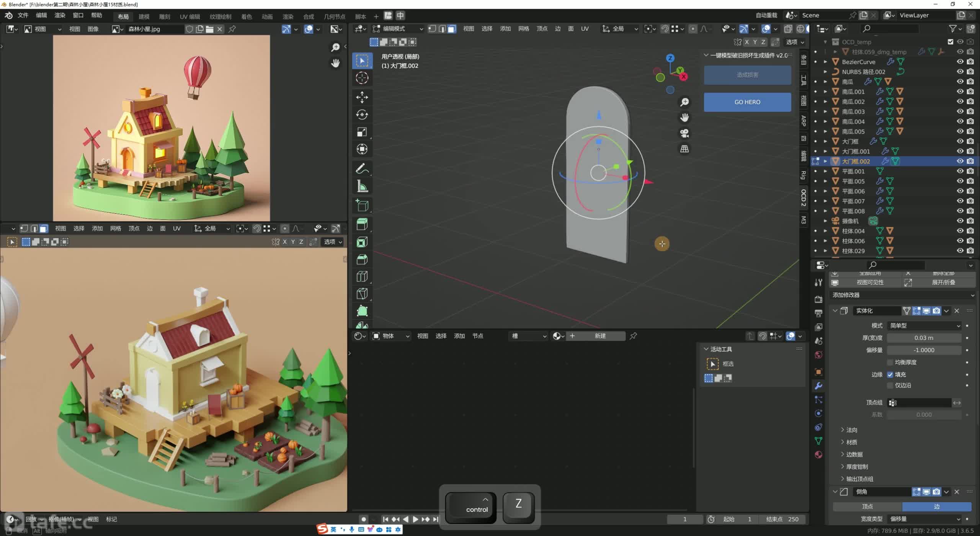Enable face select mode in main viewport header
Screen dimensions: 980x536
[x=452, y=29]
